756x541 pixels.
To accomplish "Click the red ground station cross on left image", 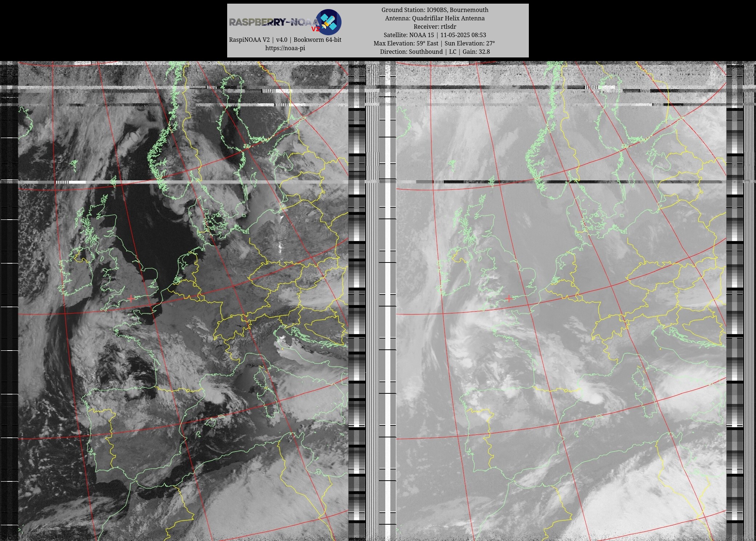I will pyautogui.click(x=131, y=298).
